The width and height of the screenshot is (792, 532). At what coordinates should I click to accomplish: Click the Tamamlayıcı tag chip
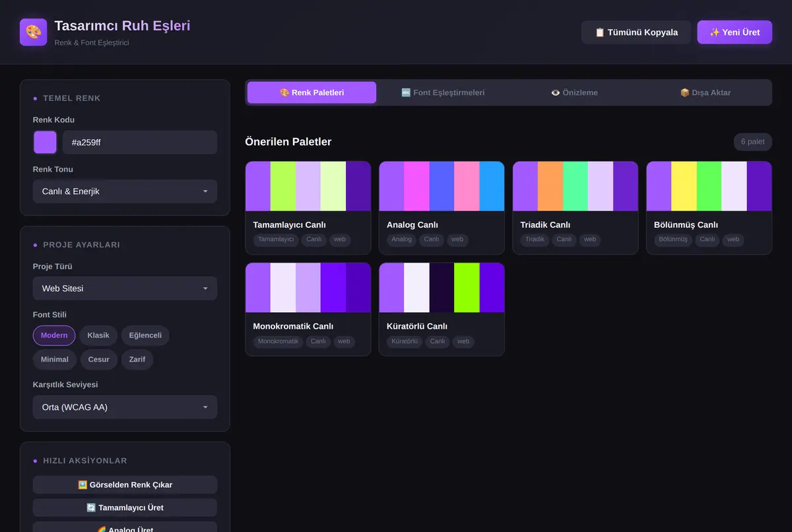(x=276, y=240)
